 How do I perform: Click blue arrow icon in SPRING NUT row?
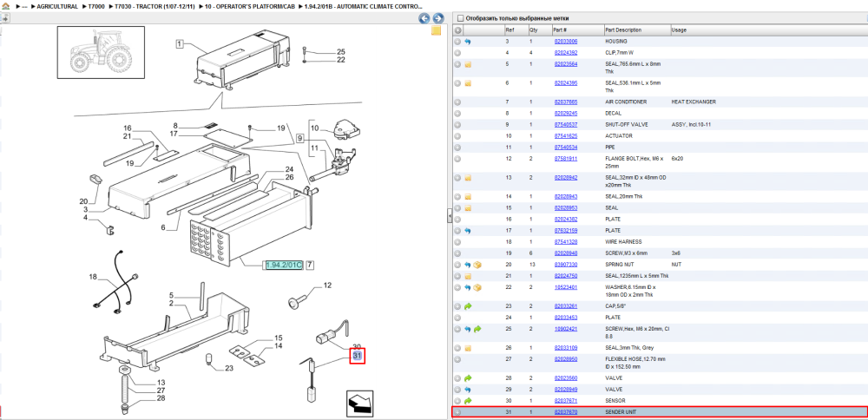pyautogui.click(x=468, y=265)
